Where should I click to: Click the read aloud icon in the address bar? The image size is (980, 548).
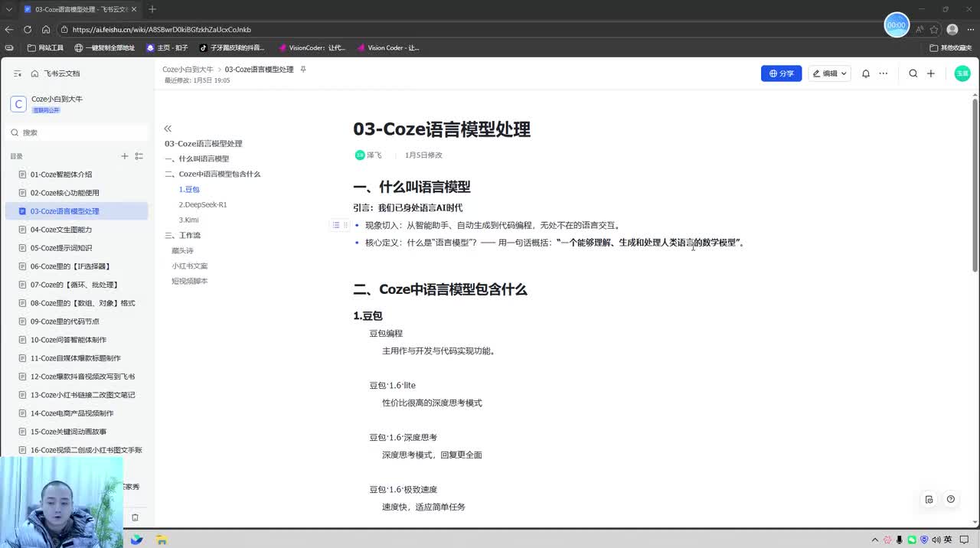pyautogui.click(x=920, y=29)
